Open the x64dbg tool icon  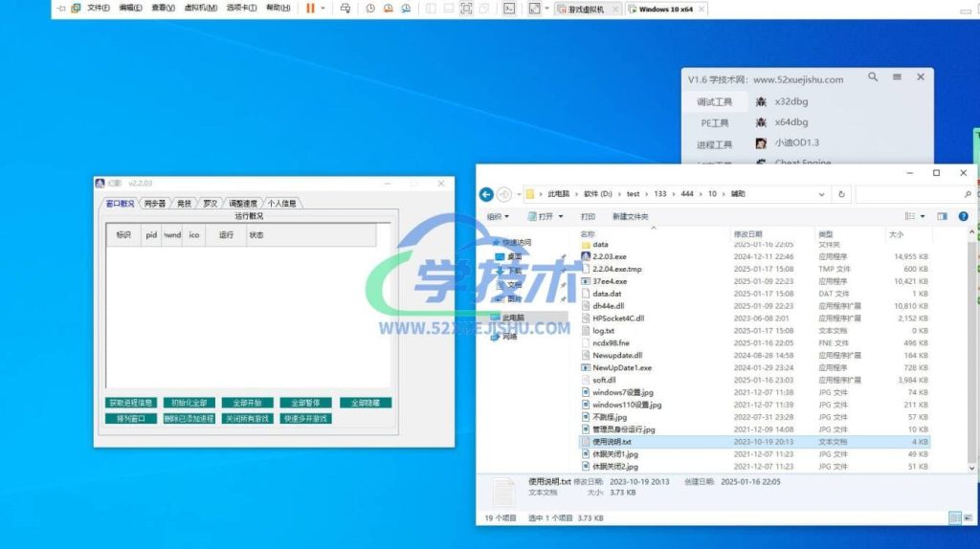[x=760, y=122]
